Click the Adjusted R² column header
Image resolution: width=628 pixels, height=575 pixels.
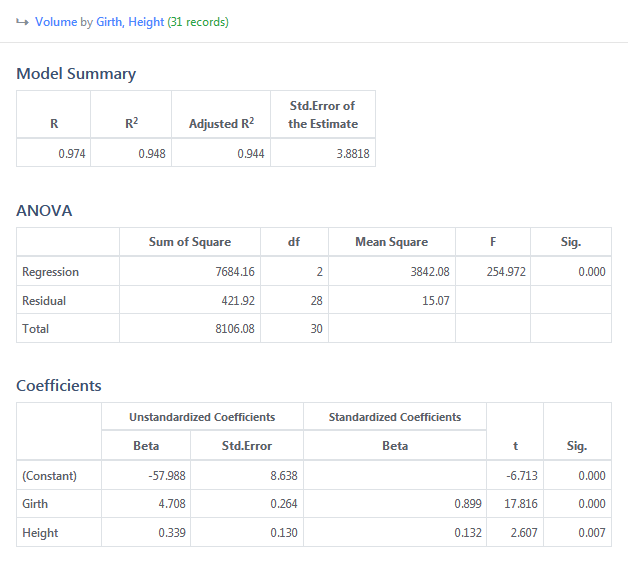[x=221, y=123]
